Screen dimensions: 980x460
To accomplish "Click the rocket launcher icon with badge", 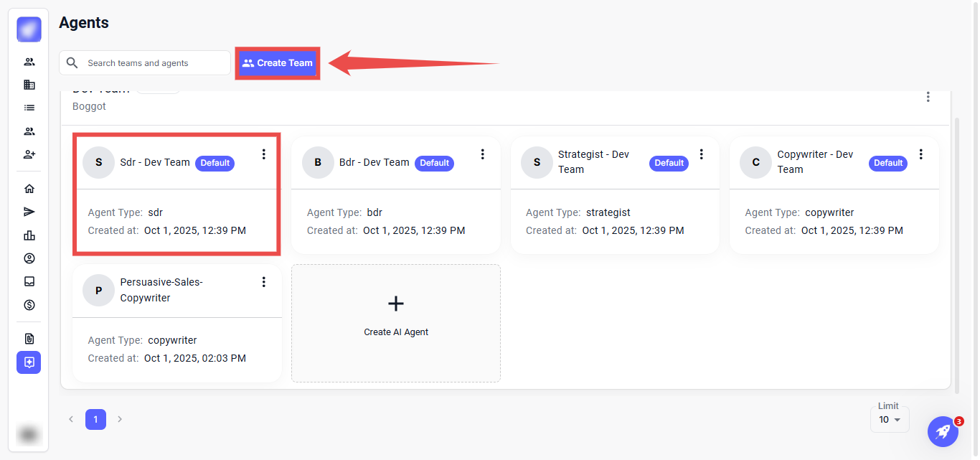I will click(x=943, y=431).
